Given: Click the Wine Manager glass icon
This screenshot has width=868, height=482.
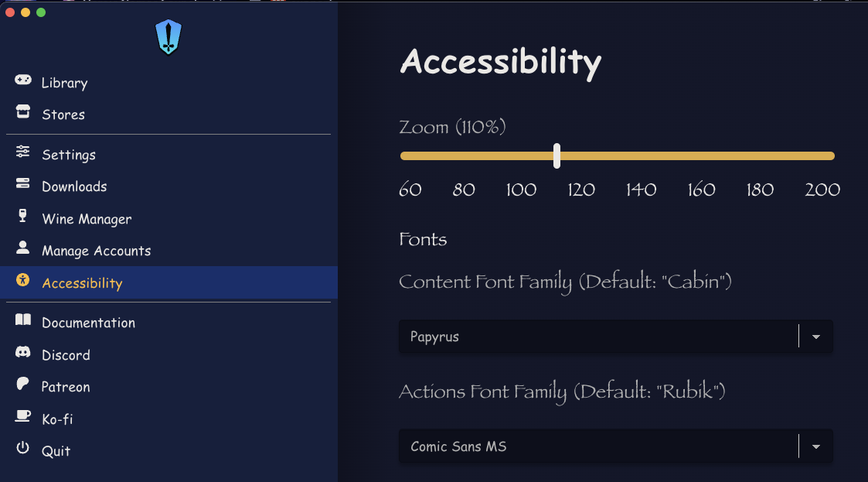Looking at the screenshot, I should pos(23,217).
